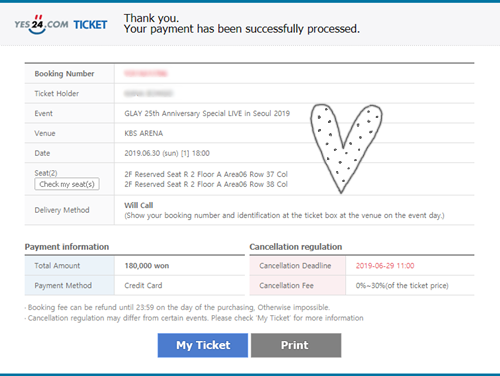Click the cancellation fee percentage text
The width and height of the screenshot is (500, 376).
coord(402,286)
